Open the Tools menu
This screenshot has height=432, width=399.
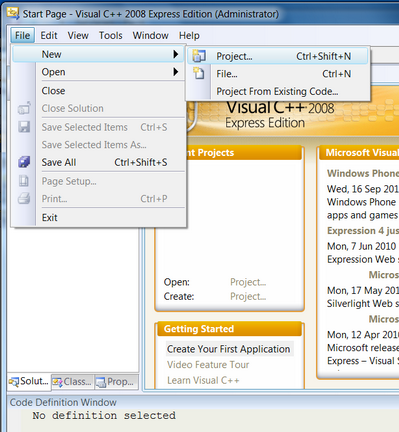111,35
